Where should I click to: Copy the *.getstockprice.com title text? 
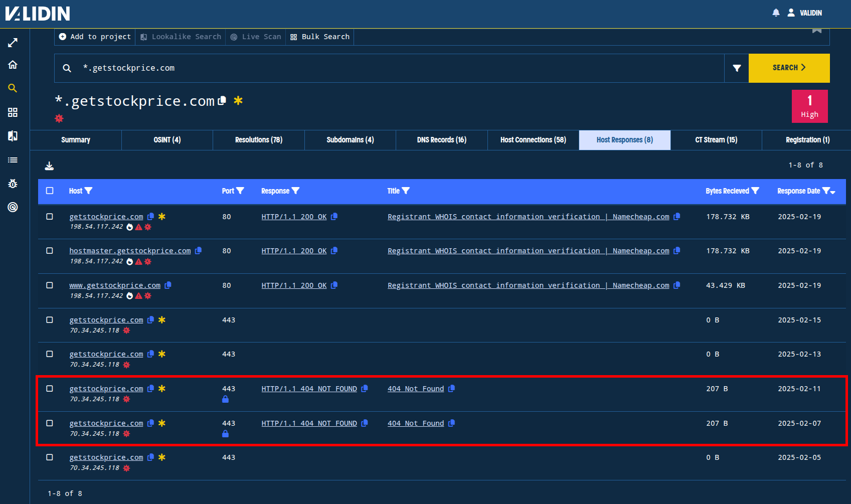point(222,100)
